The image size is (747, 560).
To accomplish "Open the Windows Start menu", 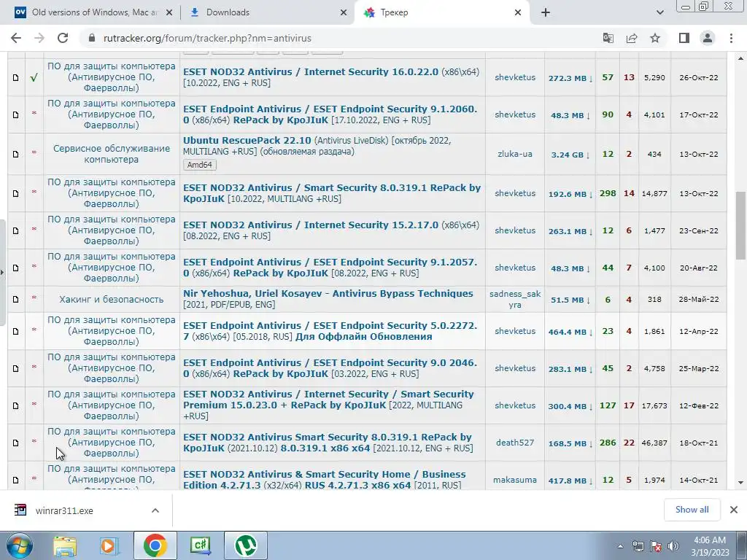I will [18, 545].
